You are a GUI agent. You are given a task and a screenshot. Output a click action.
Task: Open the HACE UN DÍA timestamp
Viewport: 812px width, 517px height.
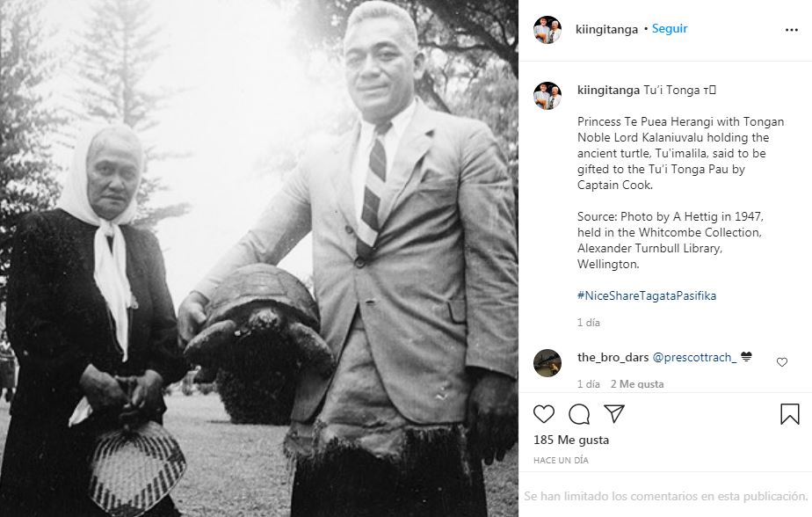pos(561,460)
